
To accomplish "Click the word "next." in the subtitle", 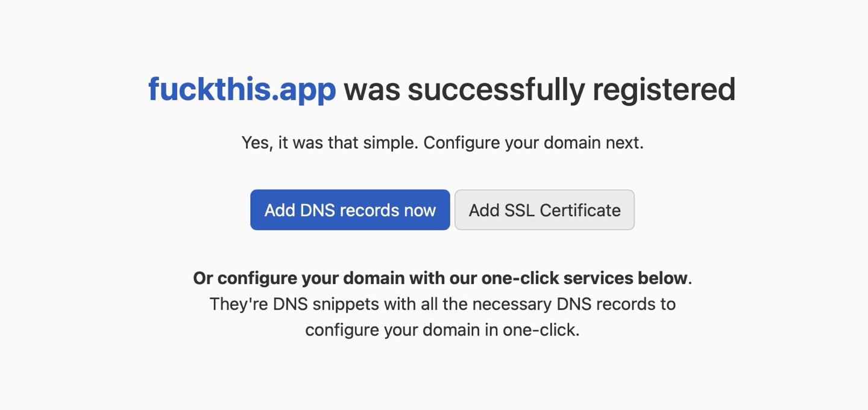I will tap(626, 143).
